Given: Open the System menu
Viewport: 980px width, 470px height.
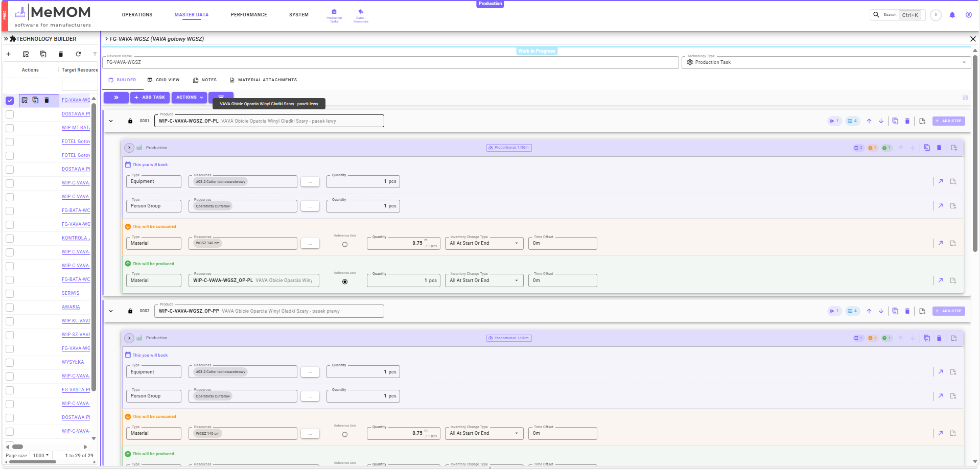Looking at the screenshot, I should 299,15.
